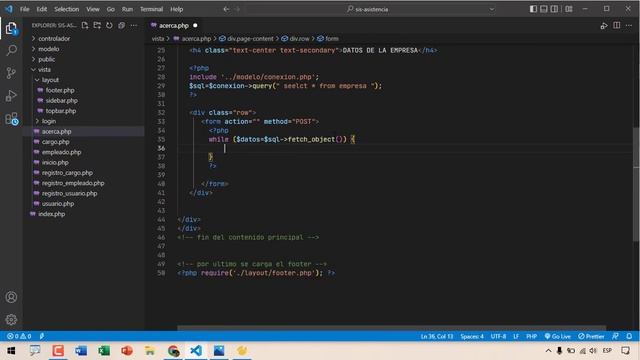Open Windows Start menu
Viewport: 640px width, 360px height.
point(11,351)
